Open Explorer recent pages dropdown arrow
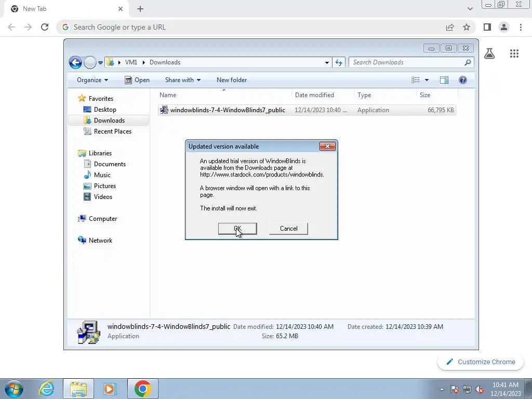Screen dimensions: 532x399 [x=100, y=63]
